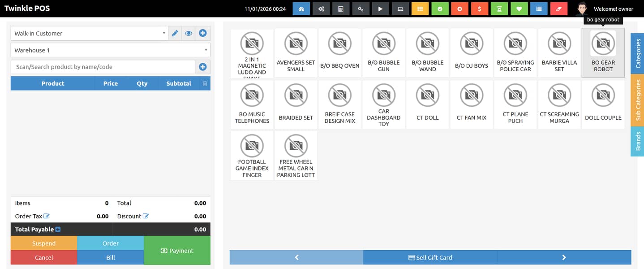Click the Cancel button
Image resolution: width=644 pixels, height=269 pixels.
point(44,257)
